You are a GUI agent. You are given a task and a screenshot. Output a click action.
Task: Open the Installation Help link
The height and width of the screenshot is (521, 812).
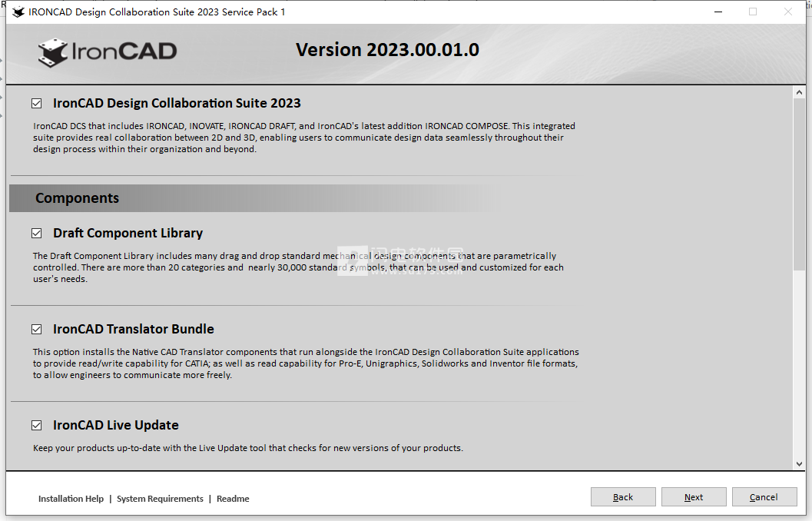pos(71,499)
